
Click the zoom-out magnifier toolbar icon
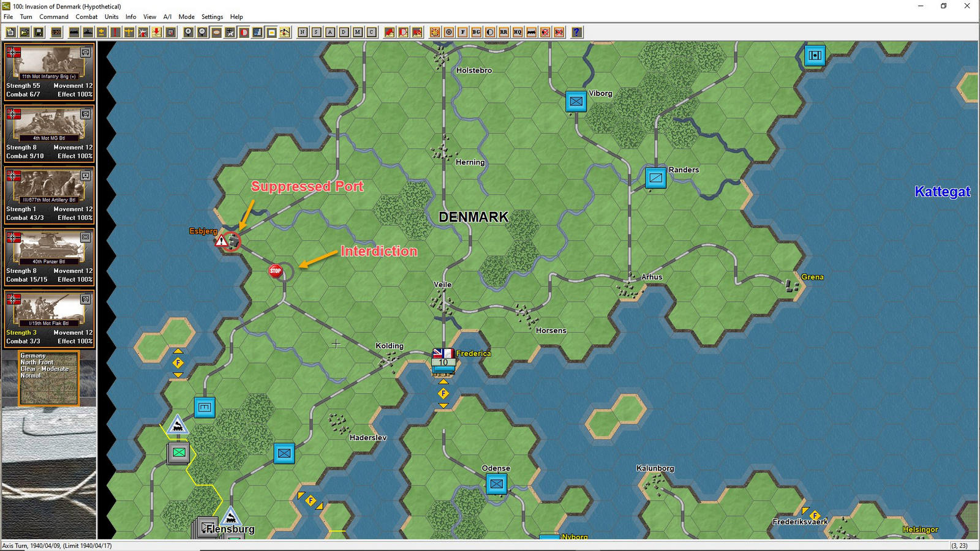pyautogui.click(x=202, y=32)
